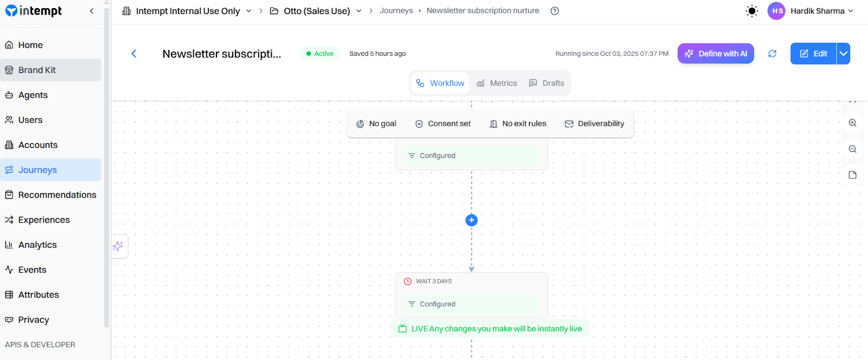Open the Analytics sidebar item
This screenshot has height=360, width=868.
tap(37, 245)
